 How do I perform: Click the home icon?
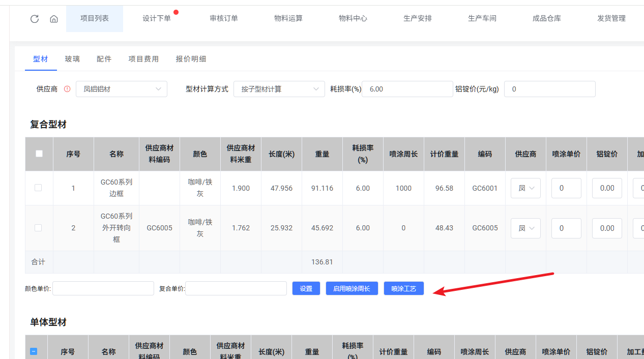tap(54, 19)
